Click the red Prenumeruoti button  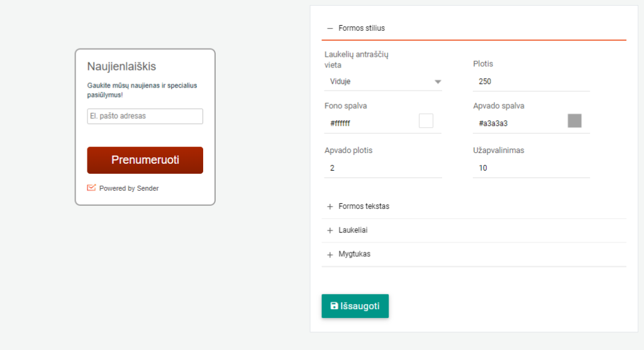coord(145,160)
